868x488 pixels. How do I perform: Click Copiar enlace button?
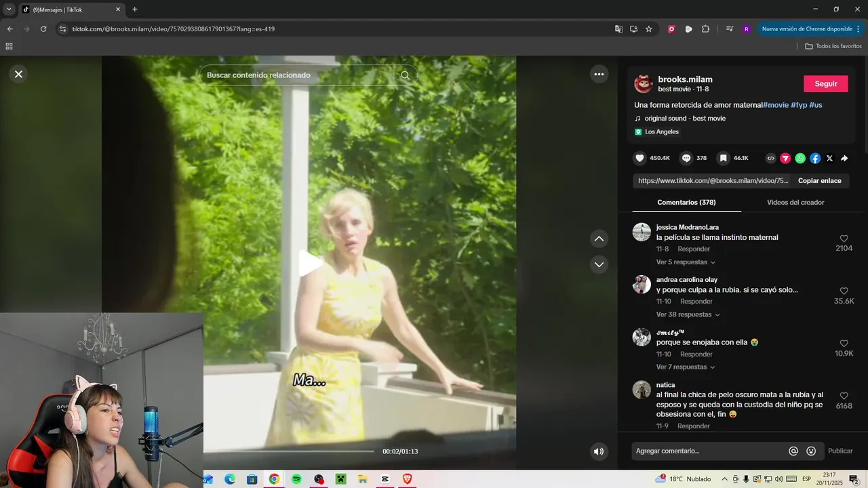click(x=819, y=181)
